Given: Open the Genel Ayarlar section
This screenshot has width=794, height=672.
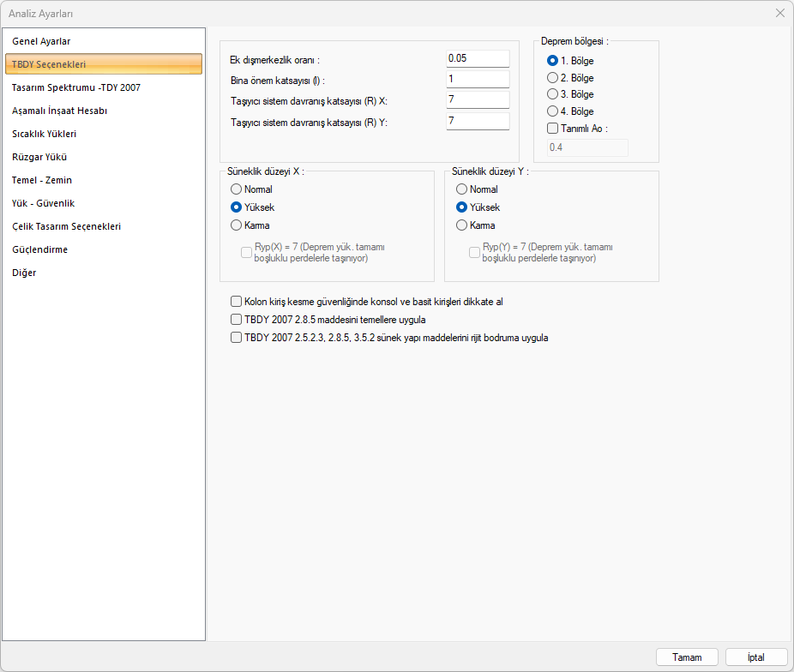Looking at the screenshot, I should click(x=41, y=41).
